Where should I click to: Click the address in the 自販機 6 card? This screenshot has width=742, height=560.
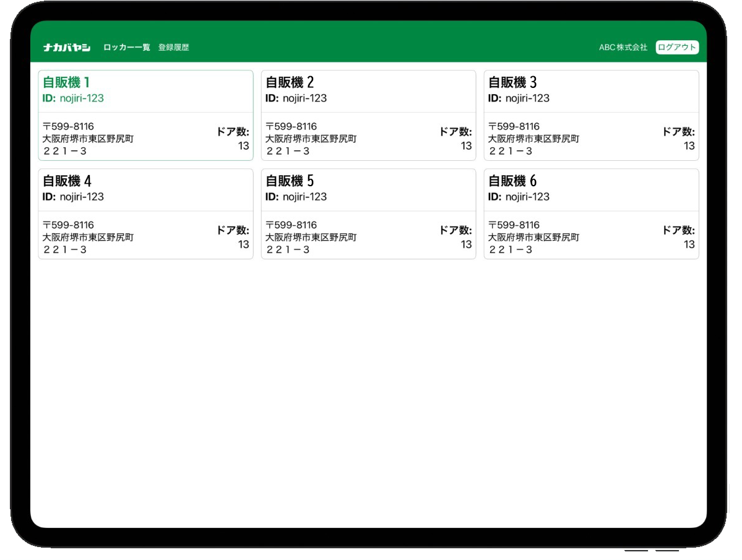[x=533, y=237]
